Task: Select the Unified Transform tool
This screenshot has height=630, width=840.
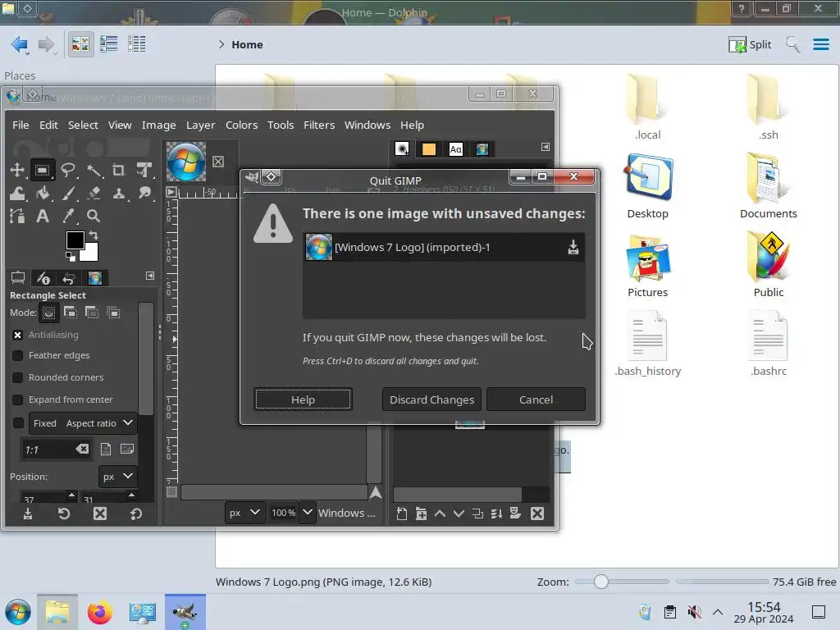Action: tap(144, 171)
